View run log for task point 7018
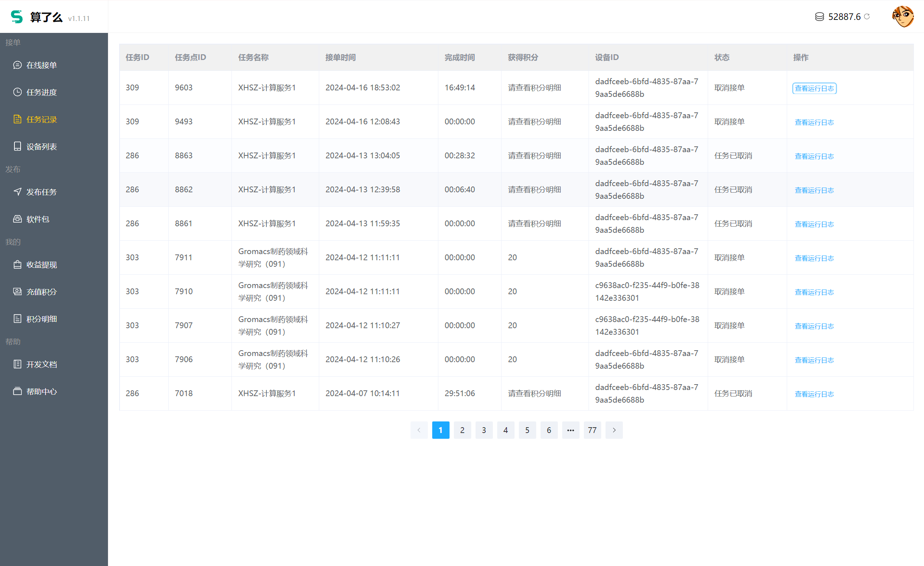This screenshot has height=566, width=924. tap(814, 394)
